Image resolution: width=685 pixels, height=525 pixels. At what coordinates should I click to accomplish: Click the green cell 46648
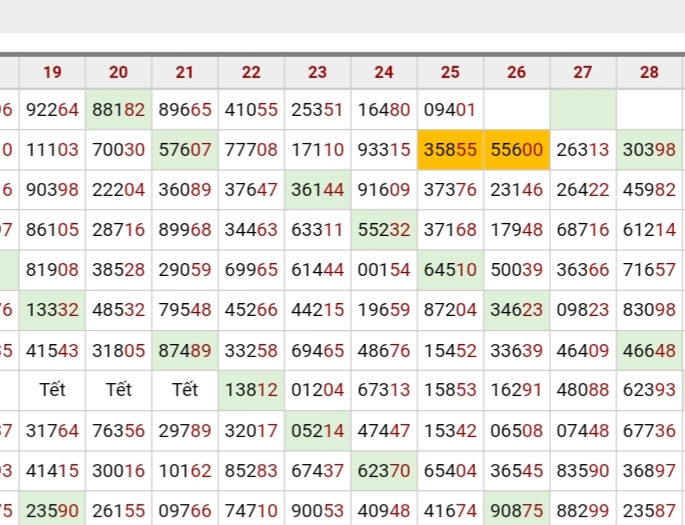(649, 350)
